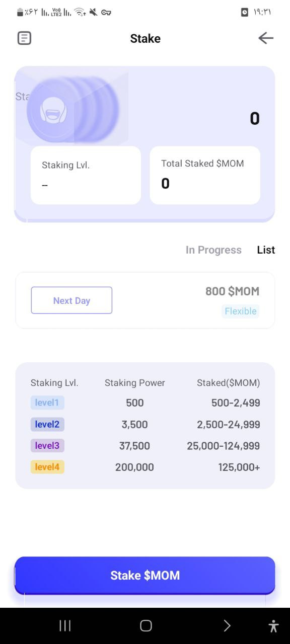Tap the Android home button icon
The height and width of the screenshot is (644, 290).
coord(146,625)
